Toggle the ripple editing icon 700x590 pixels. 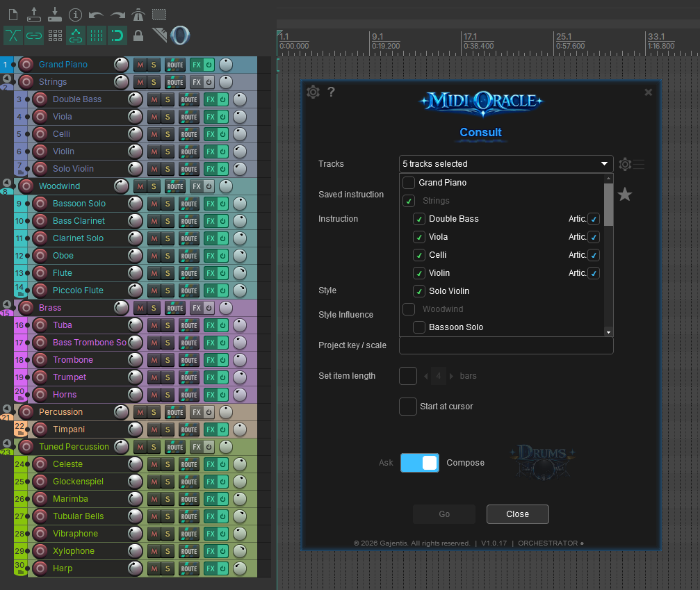(x=55, y=35)
